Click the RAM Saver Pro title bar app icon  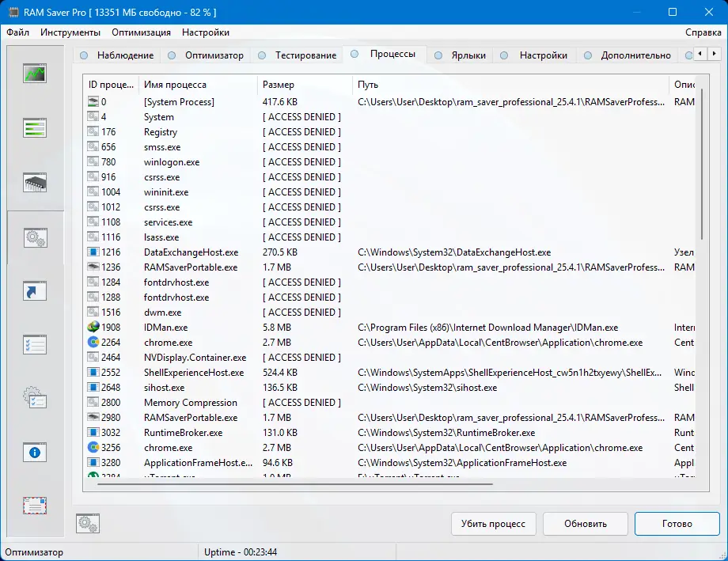[x=14, y=13]
